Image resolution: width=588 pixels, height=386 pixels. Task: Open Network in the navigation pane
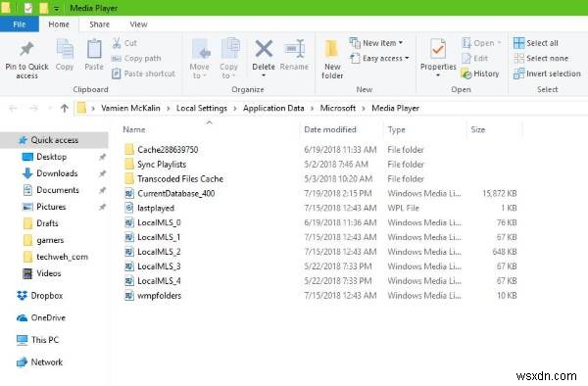click(x=40, y=362)
